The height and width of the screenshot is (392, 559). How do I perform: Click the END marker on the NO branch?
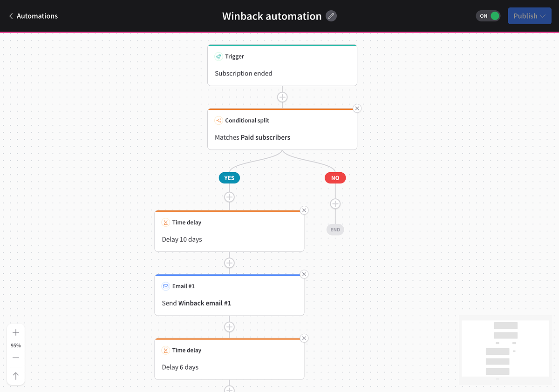335,229
